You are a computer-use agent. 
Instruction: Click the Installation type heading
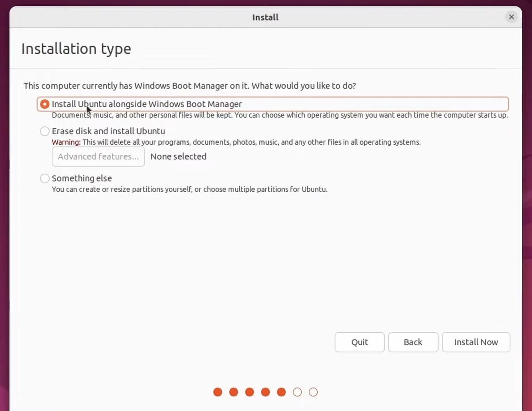click(x=76, y=49)
